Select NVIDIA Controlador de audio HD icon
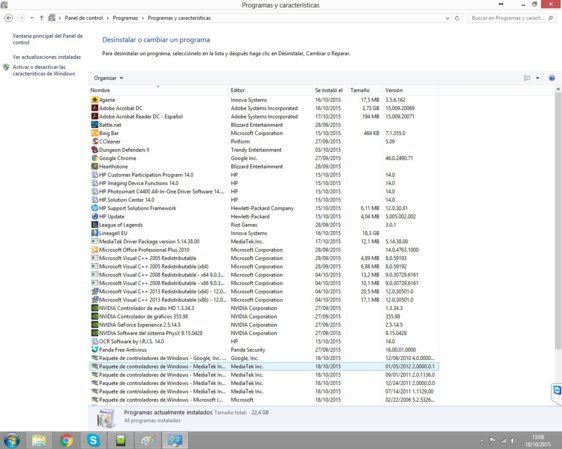 click(x=95, y=308)
